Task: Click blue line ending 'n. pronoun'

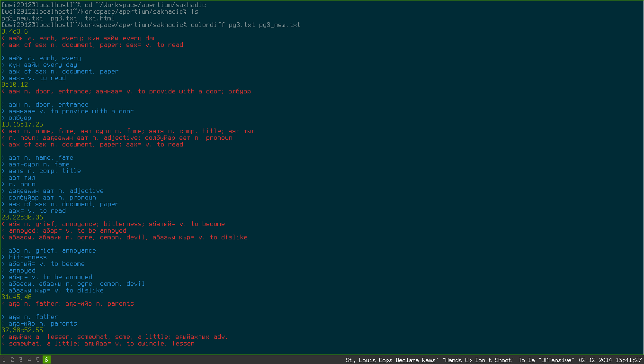Action: point(49,198)
